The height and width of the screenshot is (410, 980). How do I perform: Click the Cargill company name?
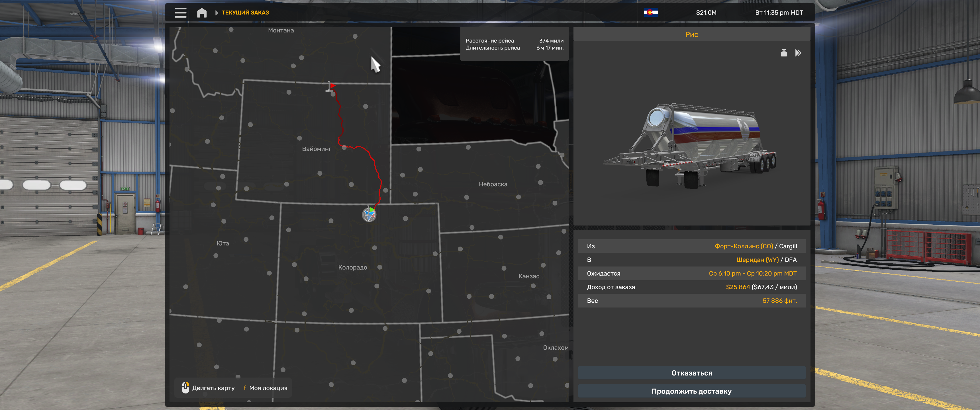click(788, 246)
